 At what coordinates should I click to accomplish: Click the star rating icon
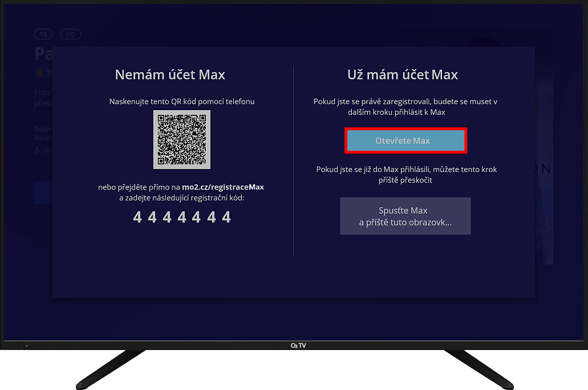[39, 73]
